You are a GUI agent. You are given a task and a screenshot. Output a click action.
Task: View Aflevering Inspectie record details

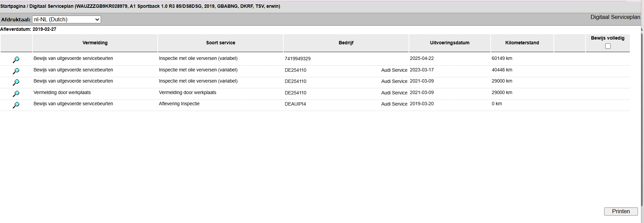click(x=16, y=105)
